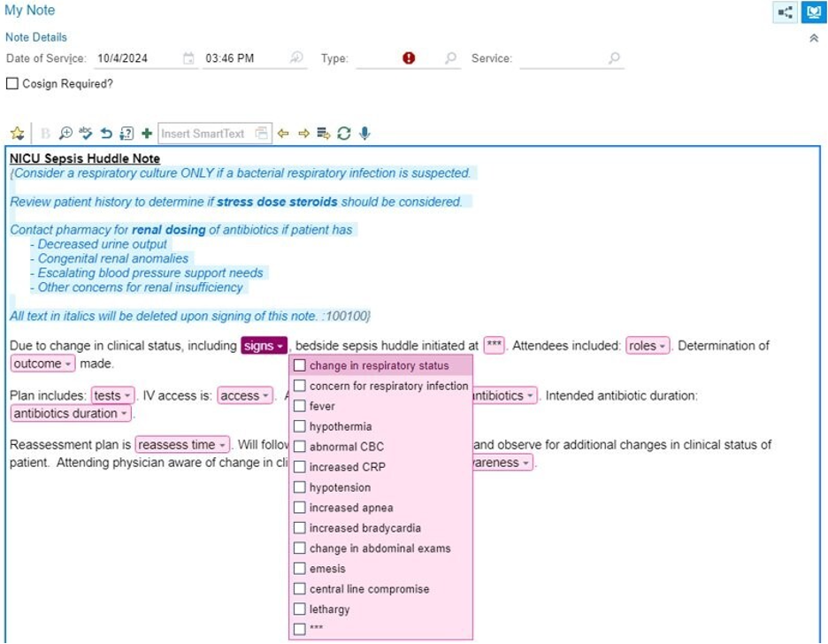Image resolution: width=828 pixels, height=644 pixels.
Task: Click the green plus icon
Action: tap(147, 134)
